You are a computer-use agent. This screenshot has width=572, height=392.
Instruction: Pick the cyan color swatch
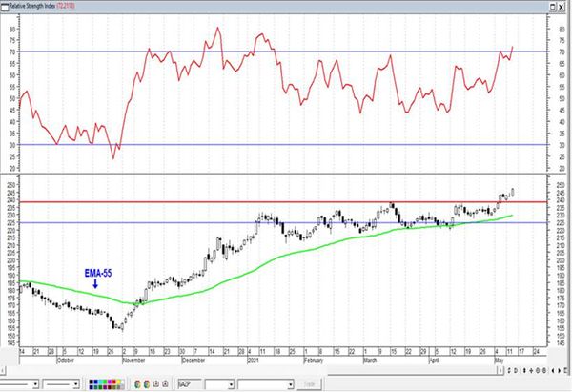pos(101,382)
